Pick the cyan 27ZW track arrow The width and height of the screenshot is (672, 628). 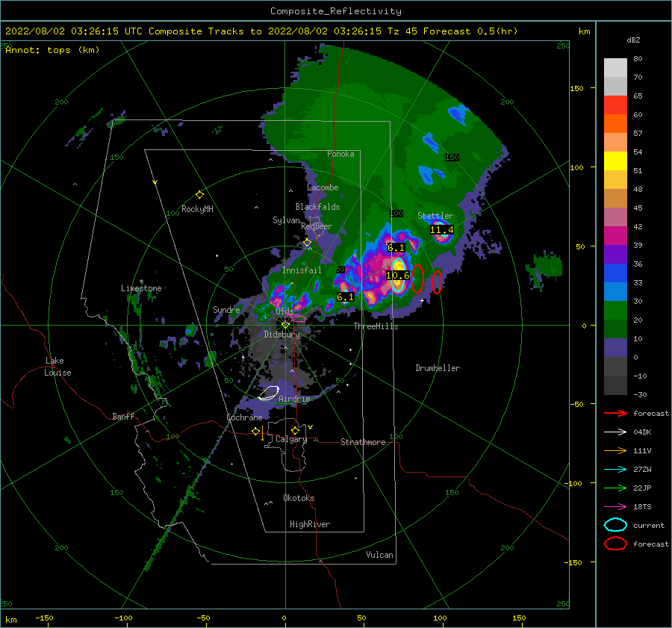click(x=615, y=470)
